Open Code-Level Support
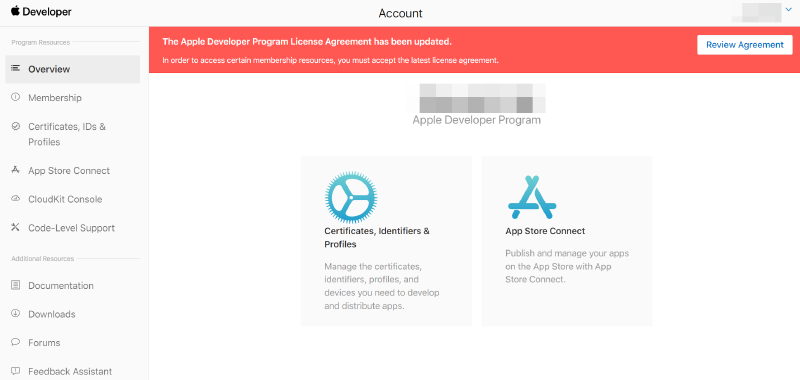The height and width of the screenshot is (380, 800). pos(71,228)
